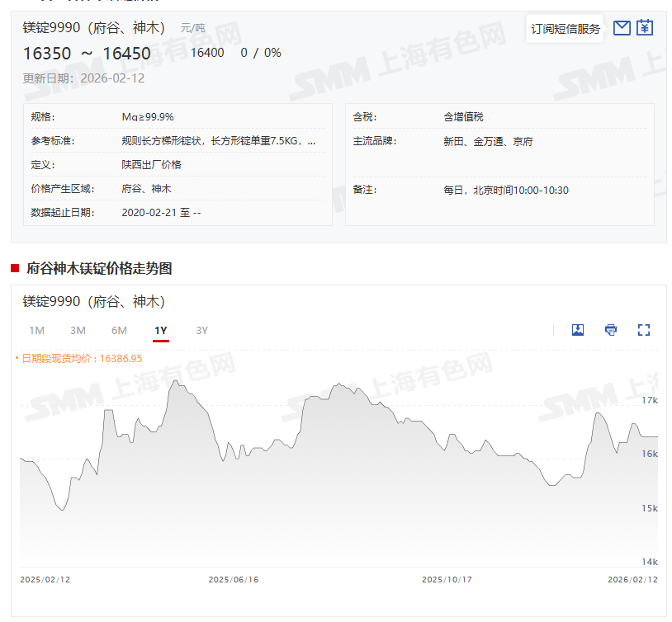Image resolution: width=672 pixels, height=622 pixels.
Task: Click the 2025/06/16 date axis label
Action: [233, 580]
